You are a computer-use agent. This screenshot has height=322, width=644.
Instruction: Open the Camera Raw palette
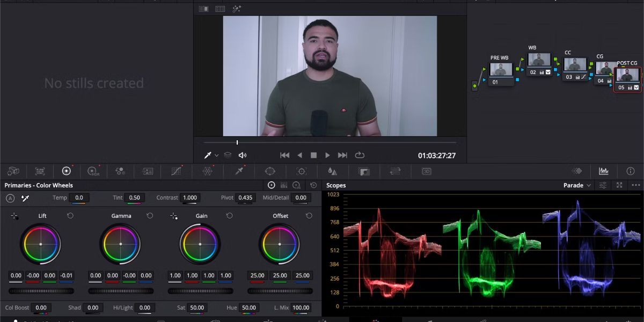[13, 171]
